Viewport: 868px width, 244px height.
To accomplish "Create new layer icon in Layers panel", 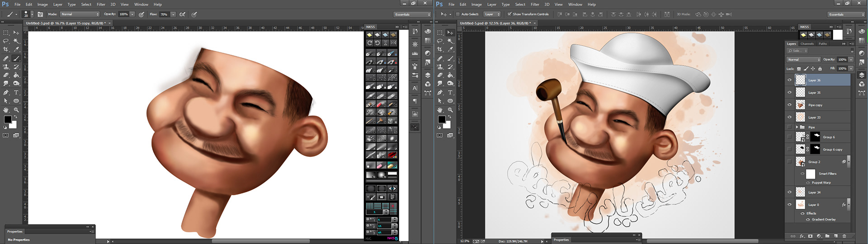I will tap(835, 236).
